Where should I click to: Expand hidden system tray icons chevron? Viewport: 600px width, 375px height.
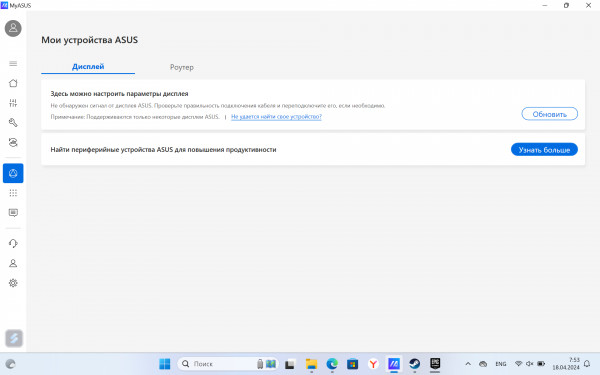click(468, 364)
